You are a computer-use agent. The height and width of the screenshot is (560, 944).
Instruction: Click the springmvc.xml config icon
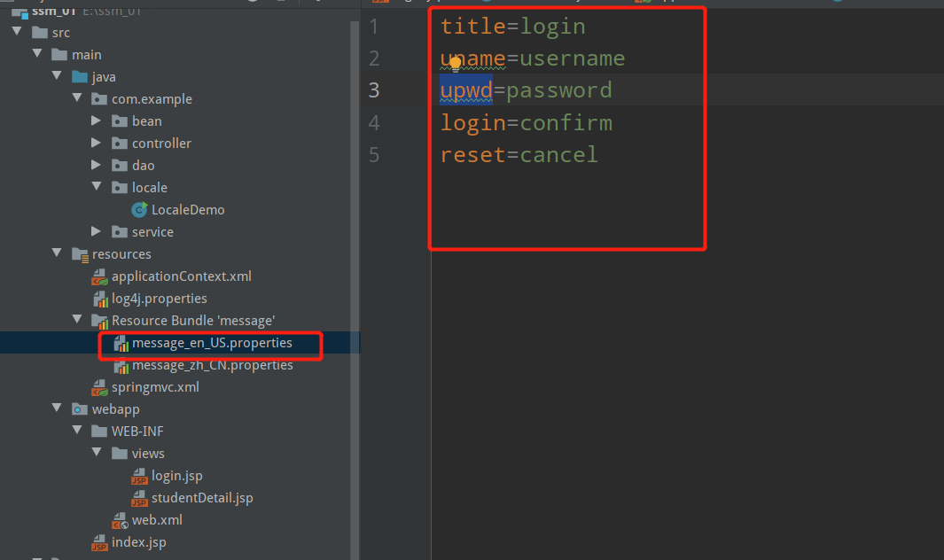point(99,388)
